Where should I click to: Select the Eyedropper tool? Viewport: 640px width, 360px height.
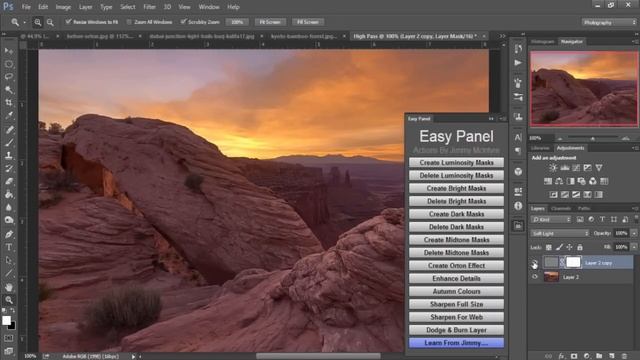pos(9,116)
